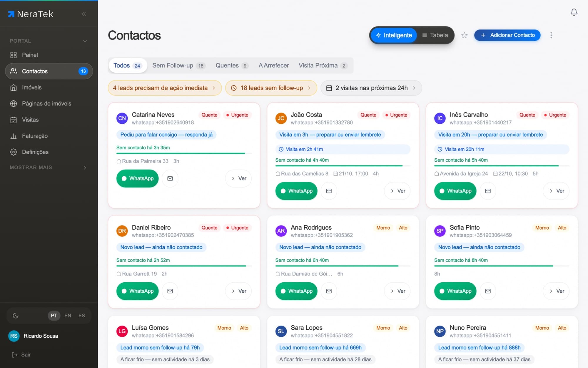This screenshot has width=588, height=368.
Task: Click Adicionar Contacto button
Action: pos(507,35)
